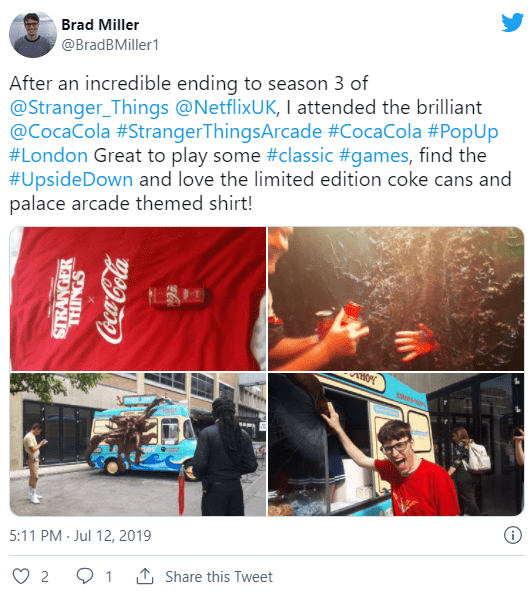
Task: Like the tweet with heart icon
Action: pos(21,576)
